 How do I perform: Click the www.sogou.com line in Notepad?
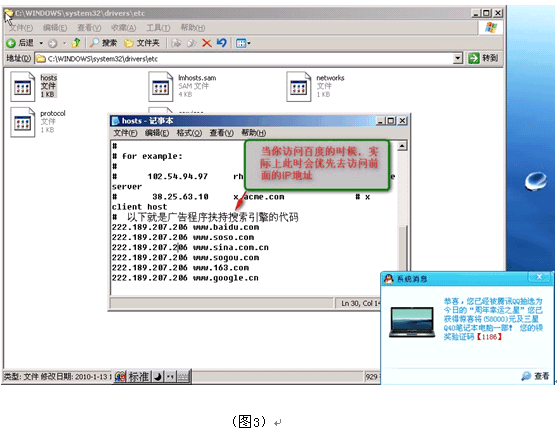185,258
